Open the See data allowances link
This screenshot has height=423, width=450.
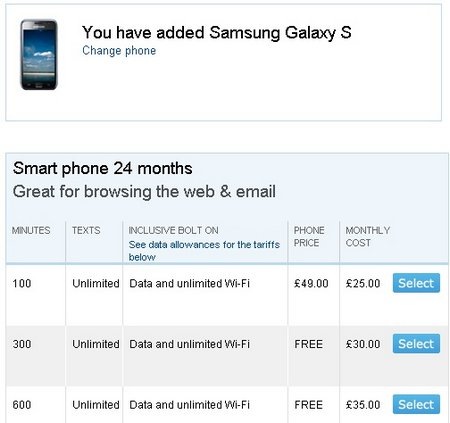pos(204,250)
